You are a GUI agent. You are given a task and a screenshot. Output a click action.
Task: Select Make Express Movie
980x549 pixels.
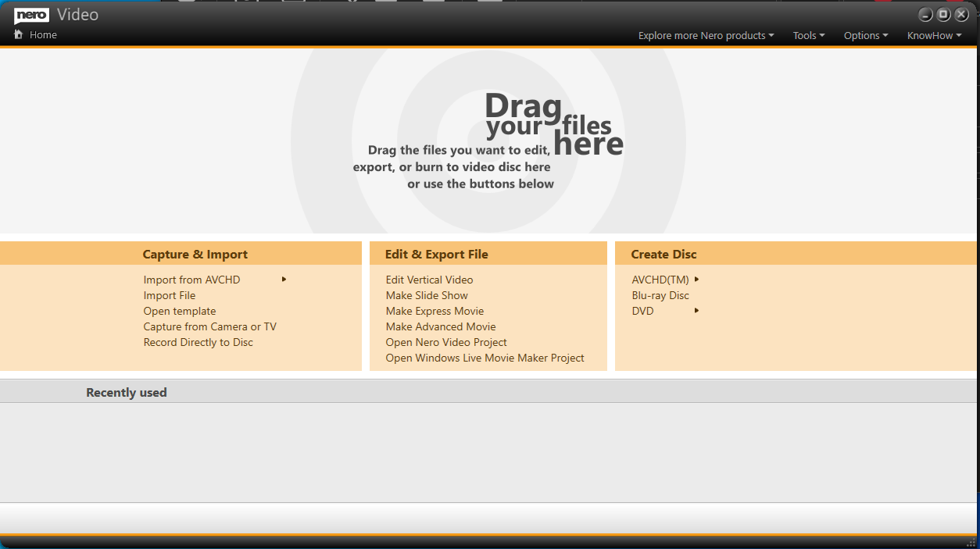point(435,311)
